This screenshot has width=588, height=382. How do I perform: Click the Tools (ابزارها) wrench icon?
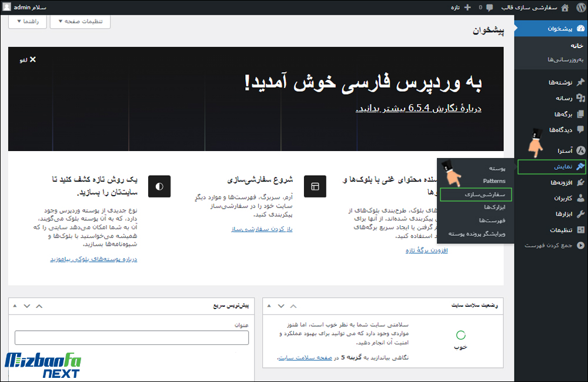pyautogui.click(x=580, y=214)
